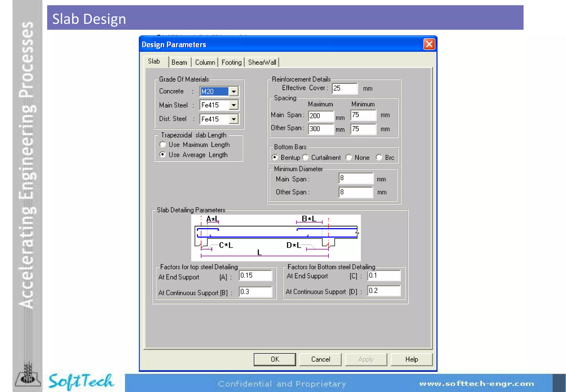
Task: Select the M20 concrete grade field
Action: pyautogui.click(x=214, y=92)
